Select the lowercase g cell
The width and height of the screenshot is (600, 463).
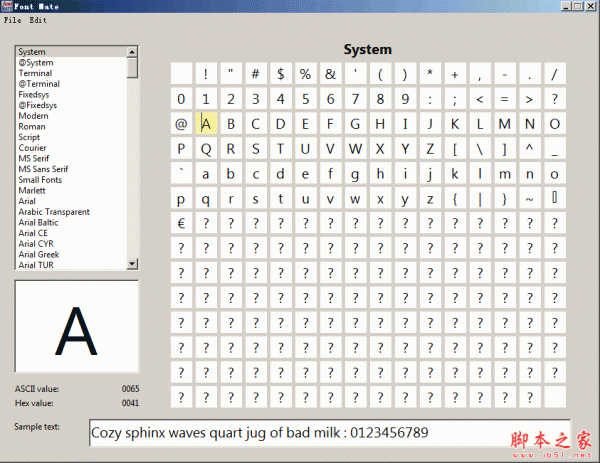[x=355, y=174]
